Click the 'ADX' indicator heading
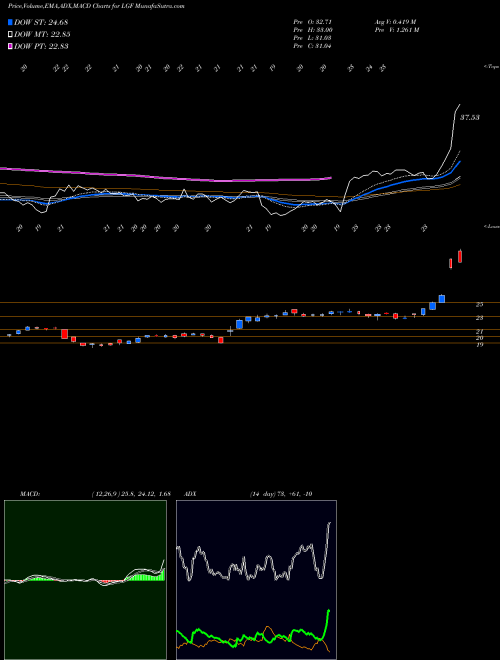The width and height of the screenshot is (500, 660). tap(190, 494)
